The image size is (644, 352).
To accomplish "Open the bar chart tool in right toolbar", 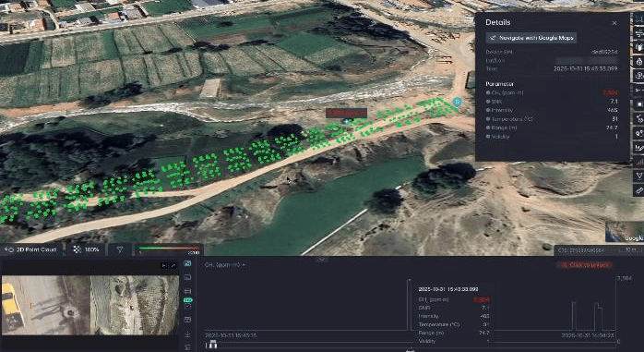I will tap(639, 162).
